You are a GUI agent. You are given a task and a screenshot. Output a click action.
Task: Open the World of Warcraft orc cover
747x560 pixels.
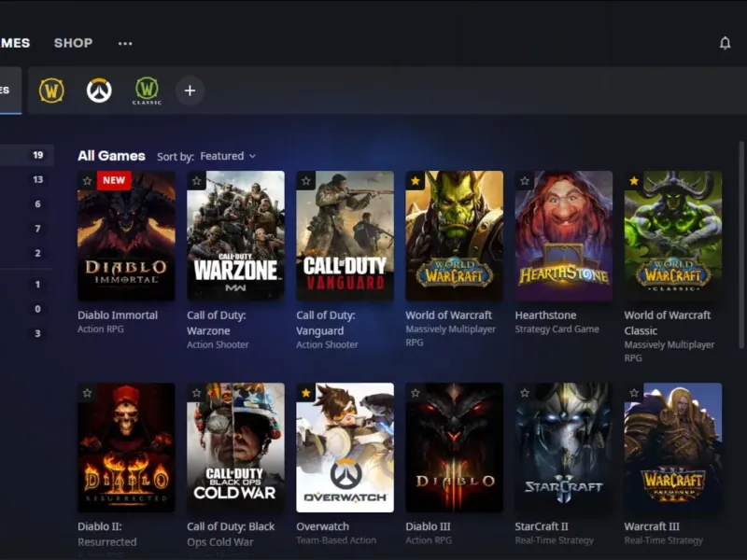pyautogui.click(x=455, y=236)
